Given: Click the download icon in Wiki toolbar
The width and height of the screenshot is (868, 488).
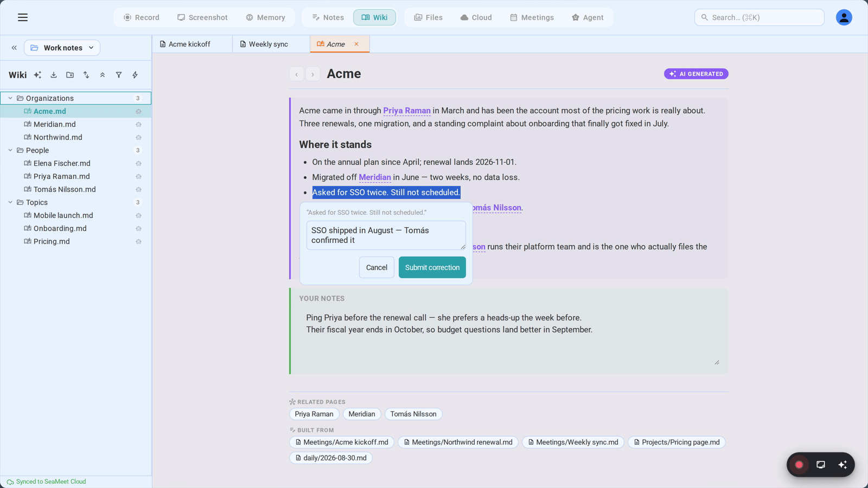Looking at the screenshot, I should [x=54, y=75].
